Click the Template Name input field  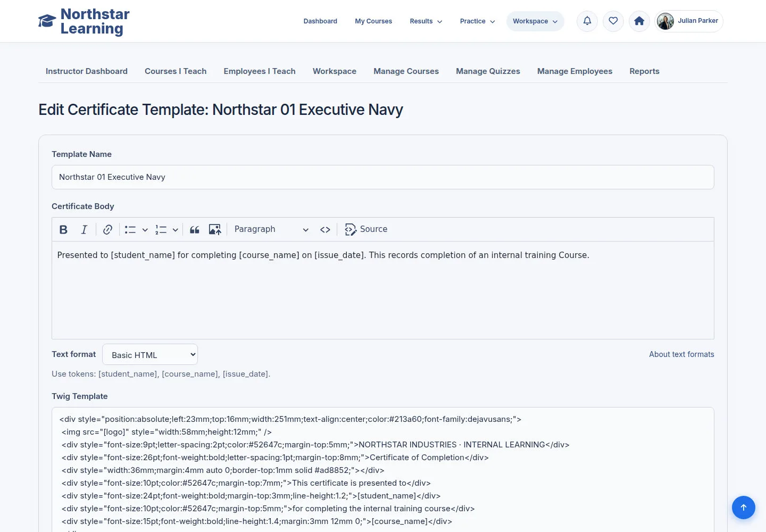click(x=383, y=177)
